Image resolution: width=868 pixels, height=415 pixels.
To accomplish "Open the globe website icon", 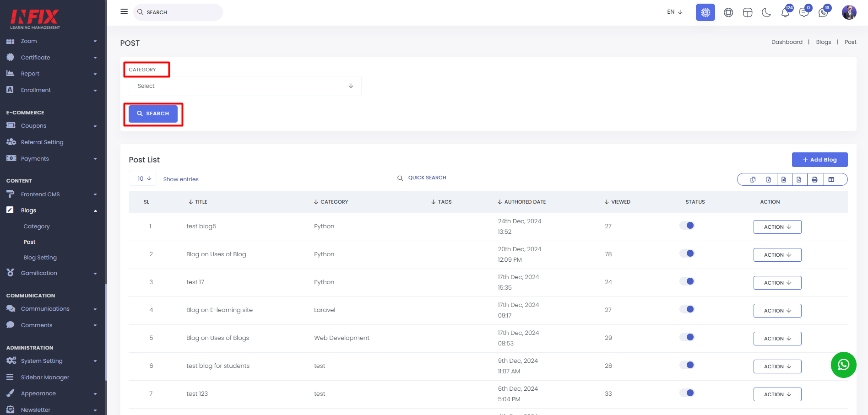I will 728,12.
